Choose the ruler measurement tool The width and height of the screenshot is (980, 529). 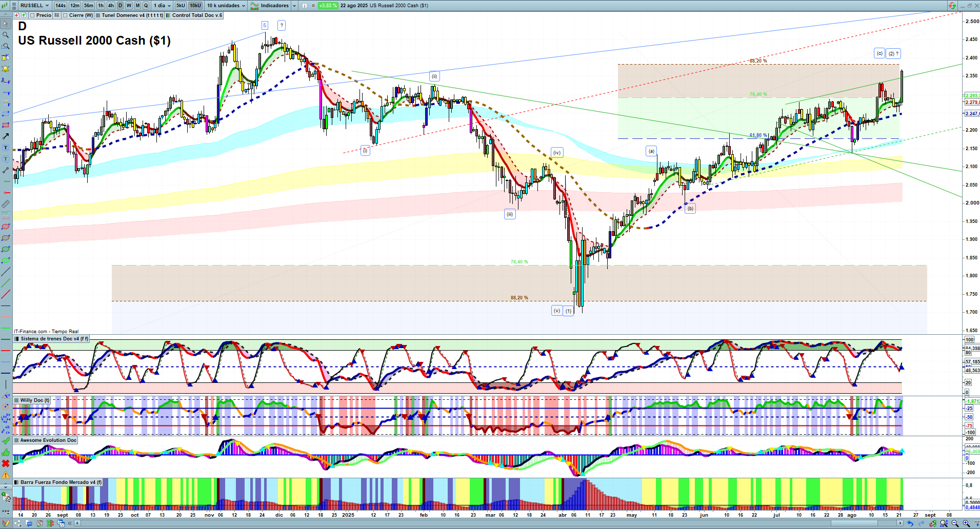[6, 204]
